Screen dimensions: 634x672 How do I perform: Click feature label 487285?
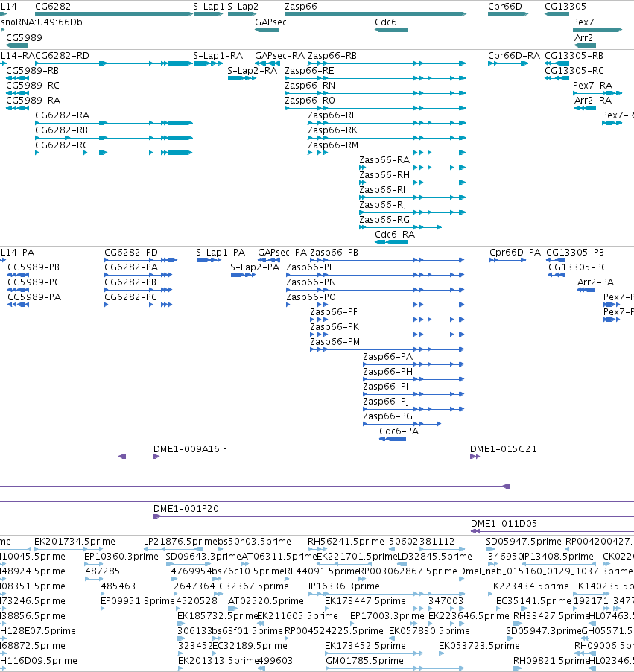tap(103, 571)
